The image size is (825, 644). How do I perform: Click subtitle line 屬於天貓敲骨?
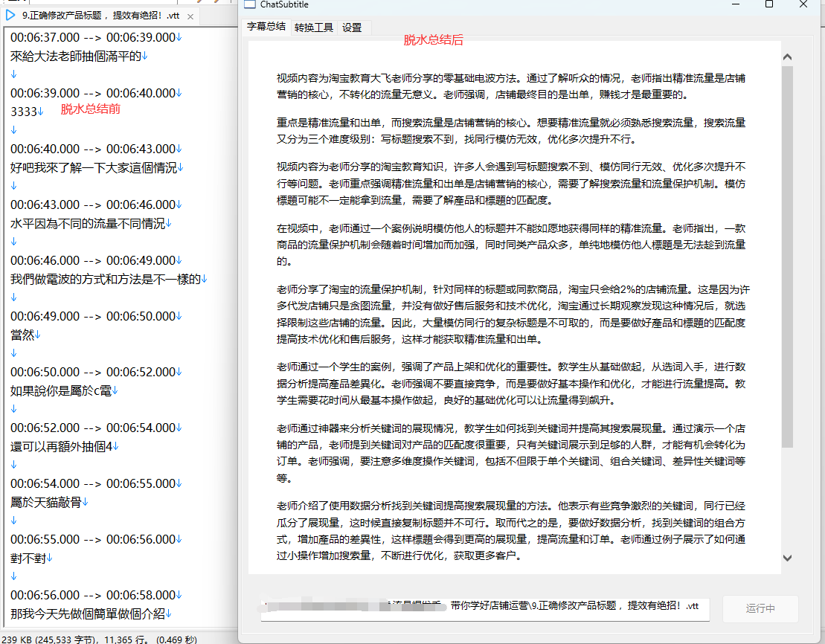[46, 503]
